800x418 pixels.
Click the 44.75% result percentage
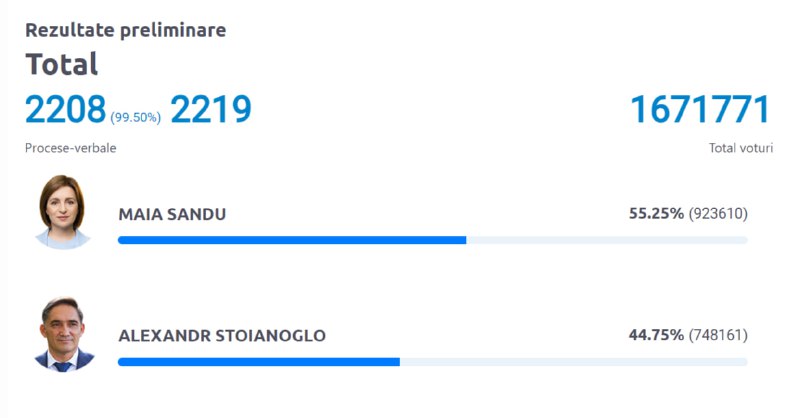pyautogui.click(x=656, y=335)
